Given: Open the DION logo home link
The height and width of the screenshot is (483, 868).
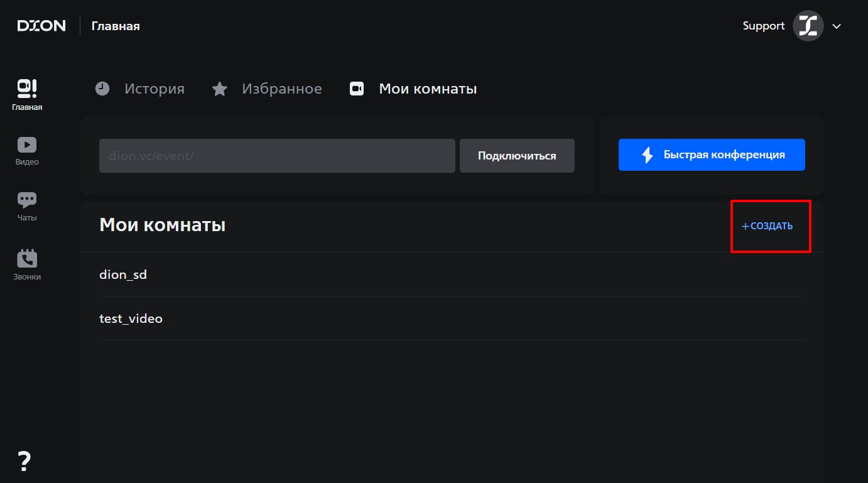Looking at the screenshot, I should pos(41,26).
